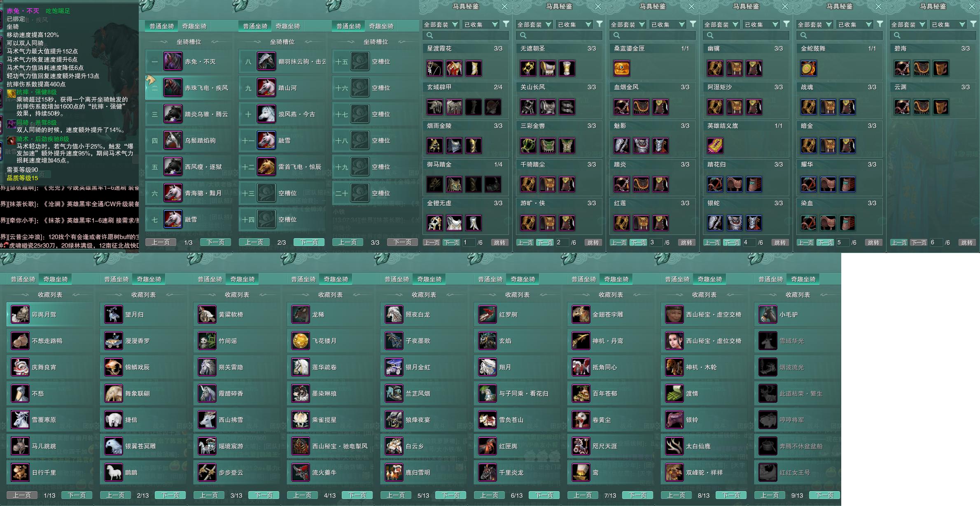This screenshot has height=506, width=980.
Task: Select the 英雄结义旗 flag item icon
Action: (x=715, y=146)
